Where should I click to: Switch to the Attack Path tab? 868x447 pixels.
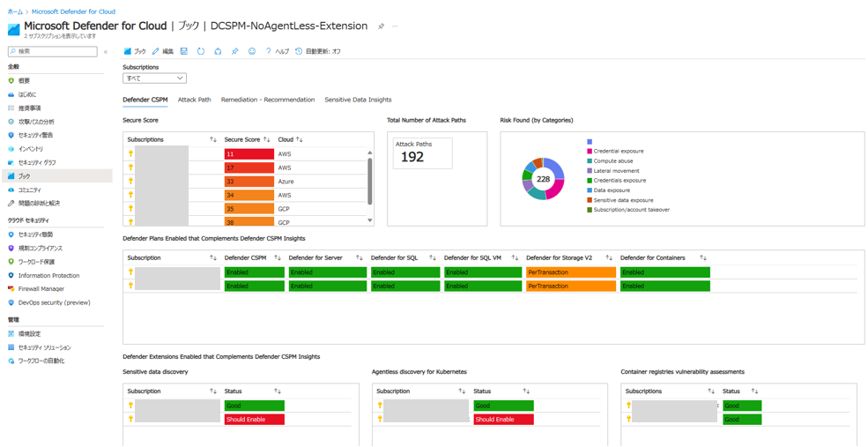(x=194, y=100)
